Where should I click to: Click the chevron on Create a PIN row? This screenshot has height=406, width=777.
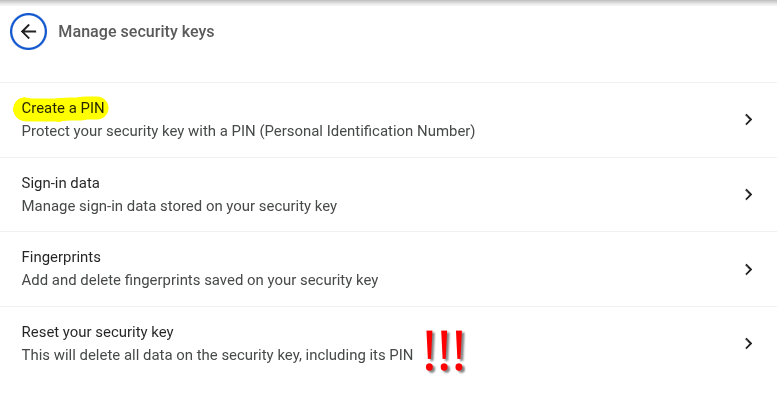(748, 120)
